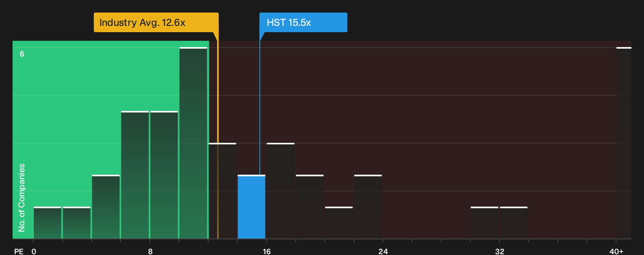Click the tallest green bar near PE 10-12
This screenshot has height=255, width=644.
coord(193,143)
